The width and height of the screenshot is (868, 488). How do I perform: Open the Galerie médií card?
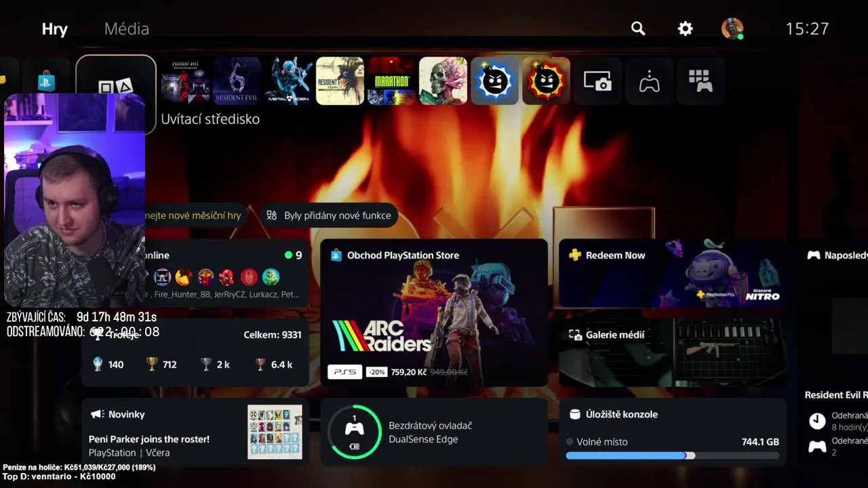673,352
